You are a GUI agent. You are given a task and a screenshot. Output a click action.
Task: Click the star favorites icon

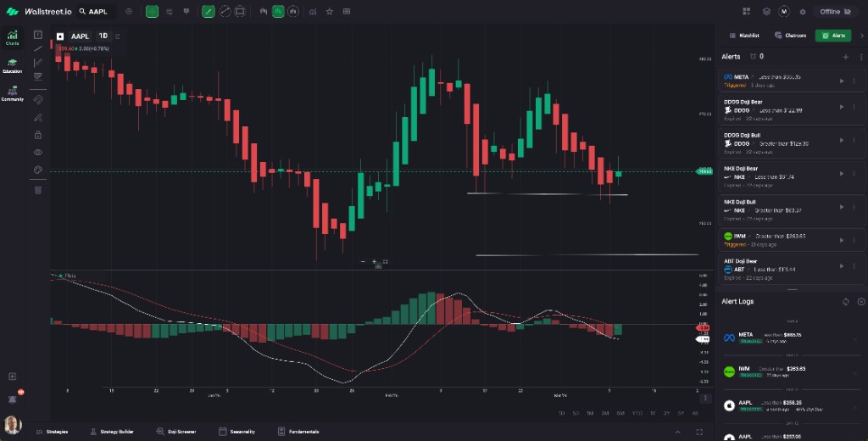point(330,11)
